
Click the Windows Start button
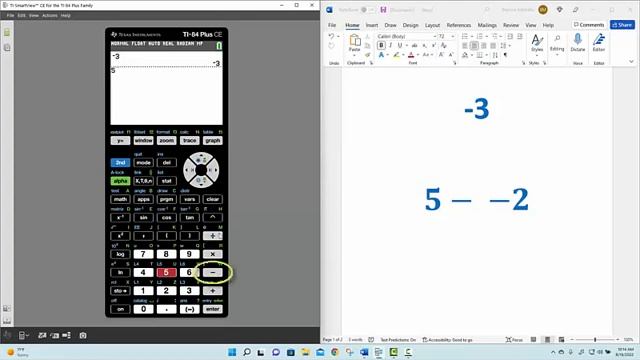[232, 352]
